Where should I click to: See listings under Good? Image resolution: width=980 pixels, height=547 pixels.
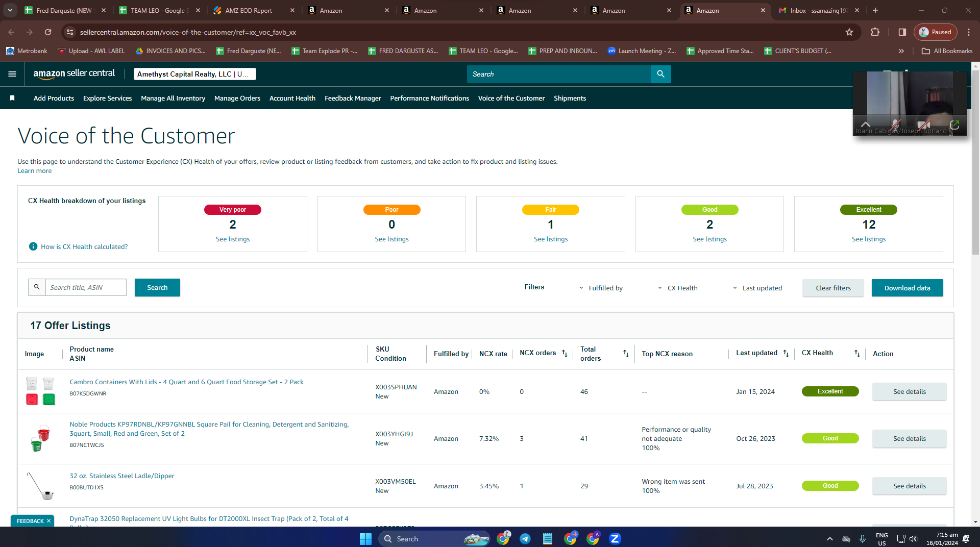tap(709, 239)
